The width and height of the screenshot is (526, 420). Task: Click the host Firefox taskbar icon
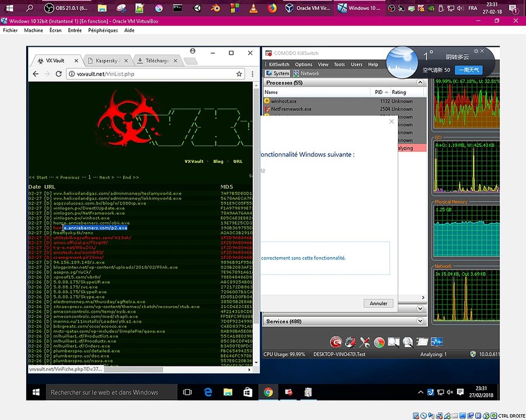272,8
